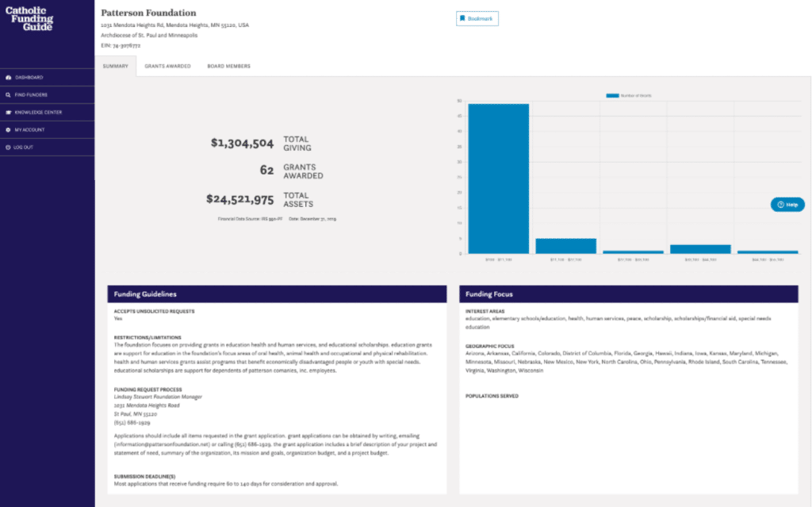The width and height of the screenshot is (812, 507).
Task: Click the 'Funding Request Process' heading
Action: [x=148, y=390]
